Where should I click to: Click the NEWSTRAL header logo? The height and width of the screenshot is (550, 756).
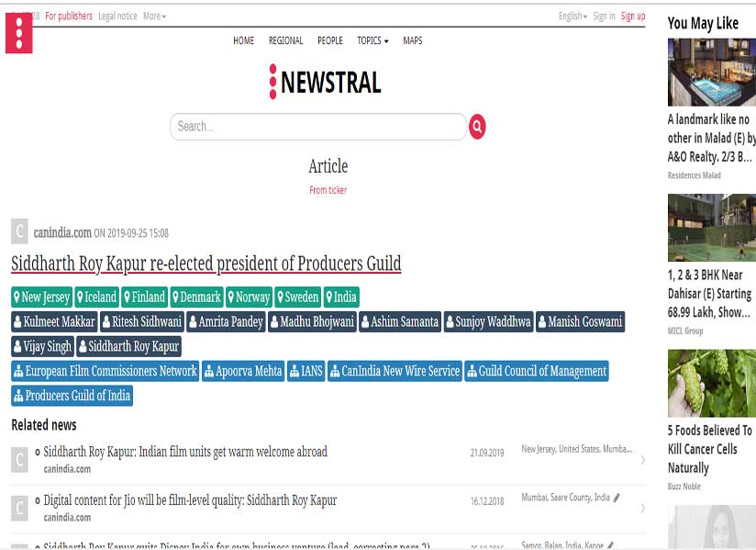325,82
